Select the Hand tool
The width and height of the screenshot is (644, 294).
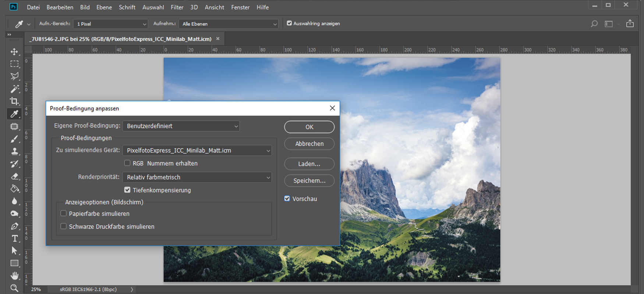coord(14,276)
